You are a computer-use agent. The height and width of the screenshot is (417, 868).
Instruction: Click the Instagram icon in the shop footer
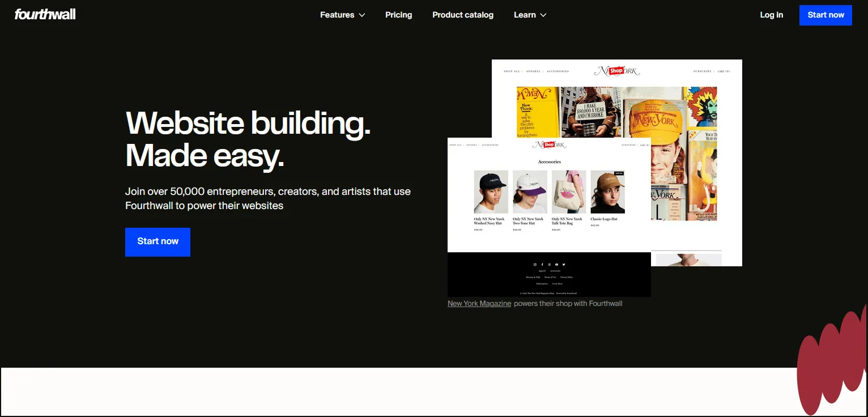pos(535,264)
